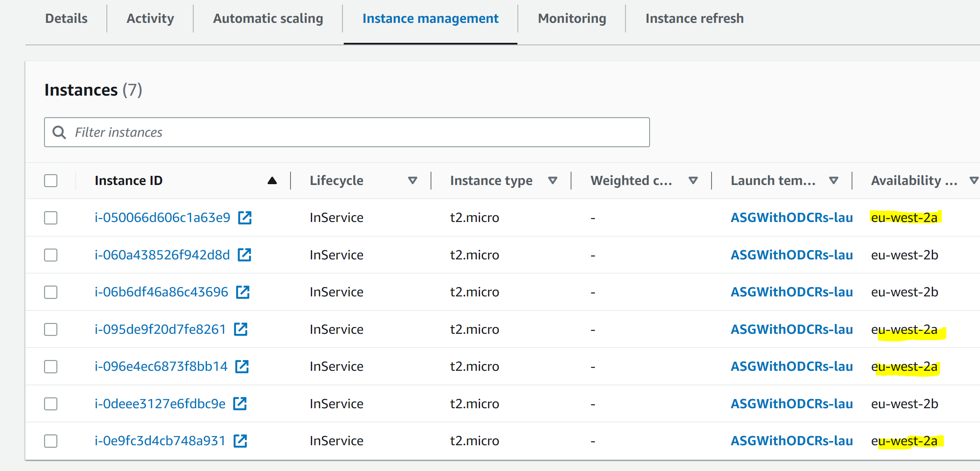Open external link icon for i-096e4ec6873f8bb14
The width and height of the screenshot is (980, 471).
pyautogui.click(x=242, y=366)
